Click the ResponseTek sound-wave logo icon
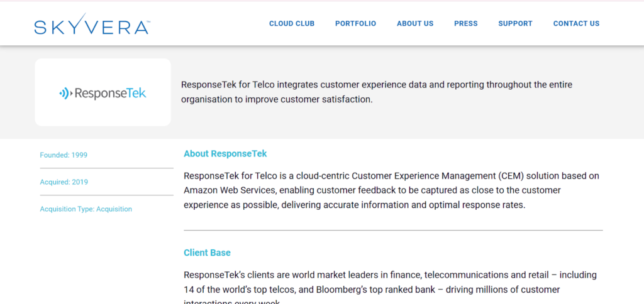The image size is (644, 304). (x=65, y=93)
